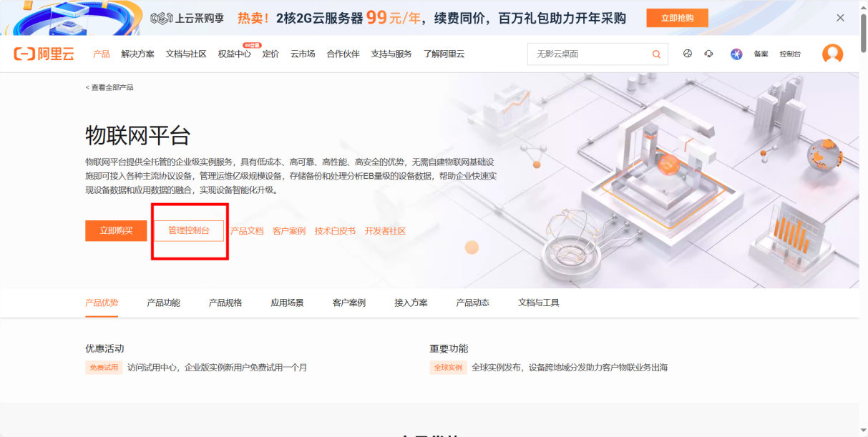Open the 解决方案 navigation menu
Image resolution: width=868 pixels, height=437 pixels.
tap(137, 54)
